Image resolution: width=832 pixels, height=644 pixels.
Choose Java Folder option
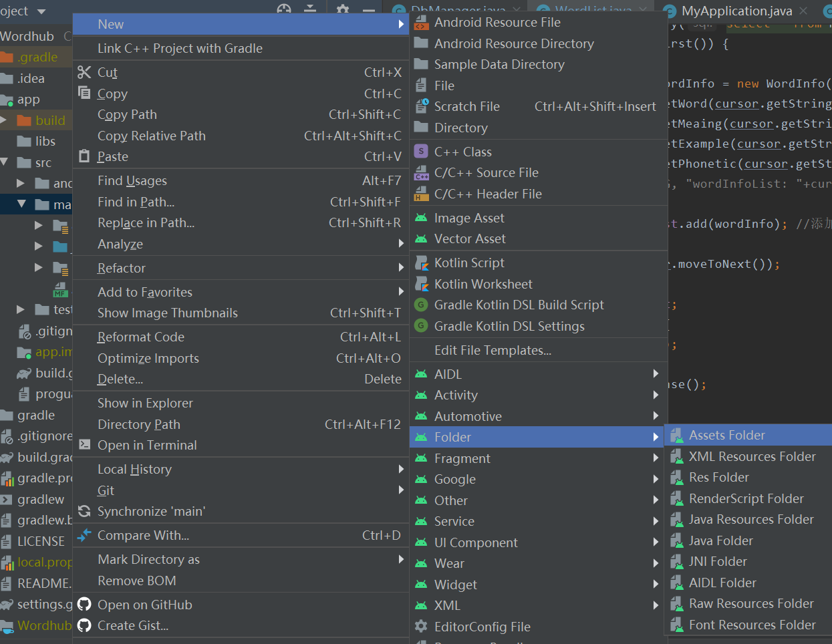(748, 540)
